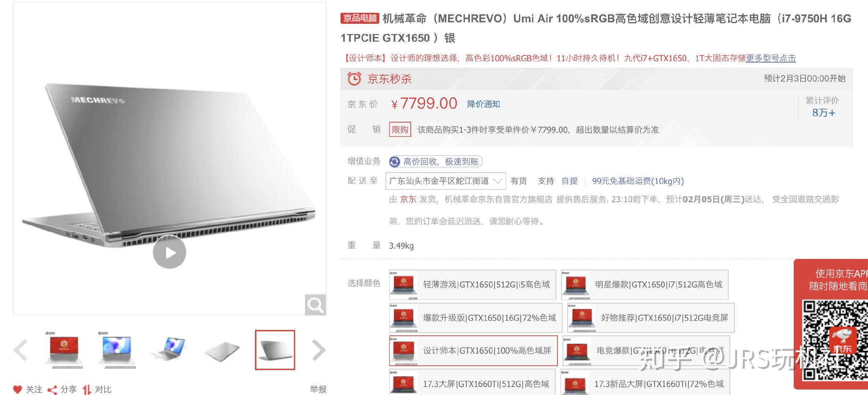Click the 对比 compare icon
The image size is (868, 395).
(x=87, y=390)
